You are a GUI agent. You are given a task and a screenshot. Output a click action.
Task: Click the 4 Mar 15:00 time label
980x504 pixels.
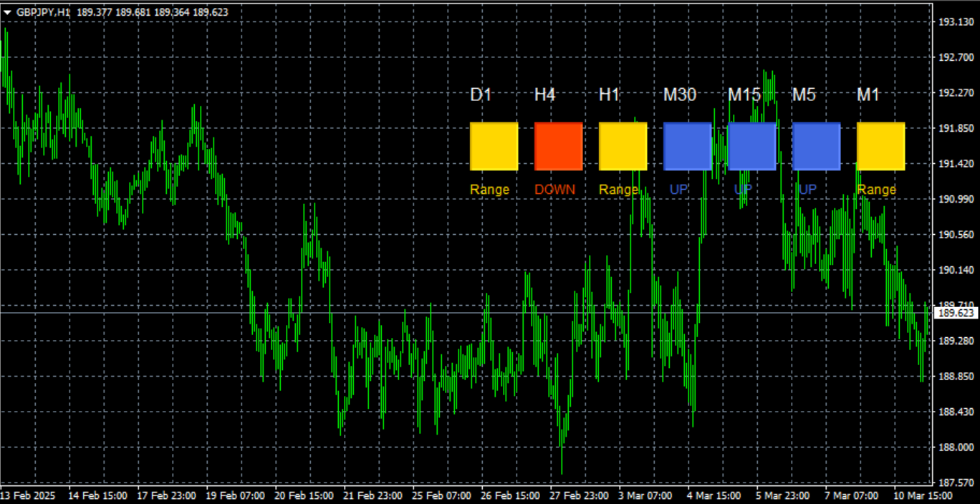click(x=714, y=495)
